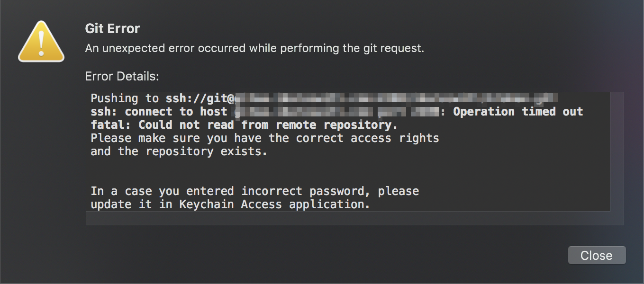Viewport: 644px width, 284px height.
Task: Click the fatal: Could not read line
Action: click(244, 125)
